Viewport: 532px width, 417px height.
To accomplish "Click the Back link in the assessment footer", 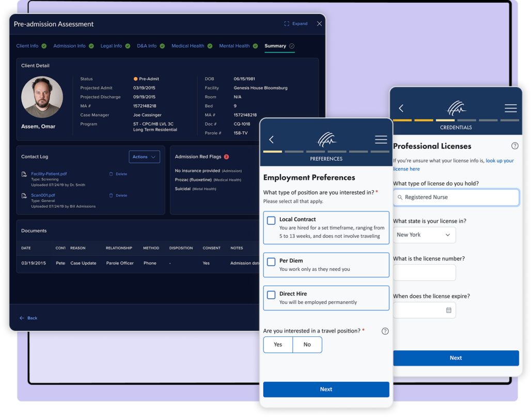I will (x=28, y=318).
